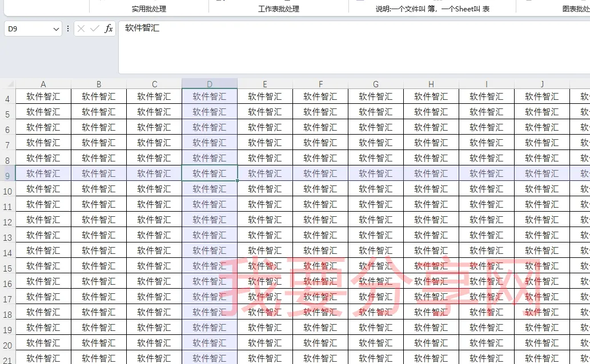
Task: Select column J header
Action: (542, 84)
